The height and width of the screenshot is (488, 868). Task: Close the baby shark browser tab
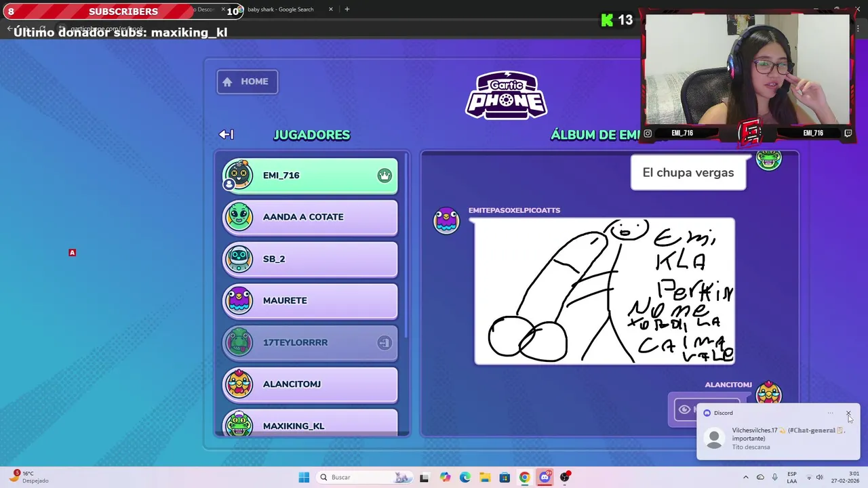click(331, 9)
